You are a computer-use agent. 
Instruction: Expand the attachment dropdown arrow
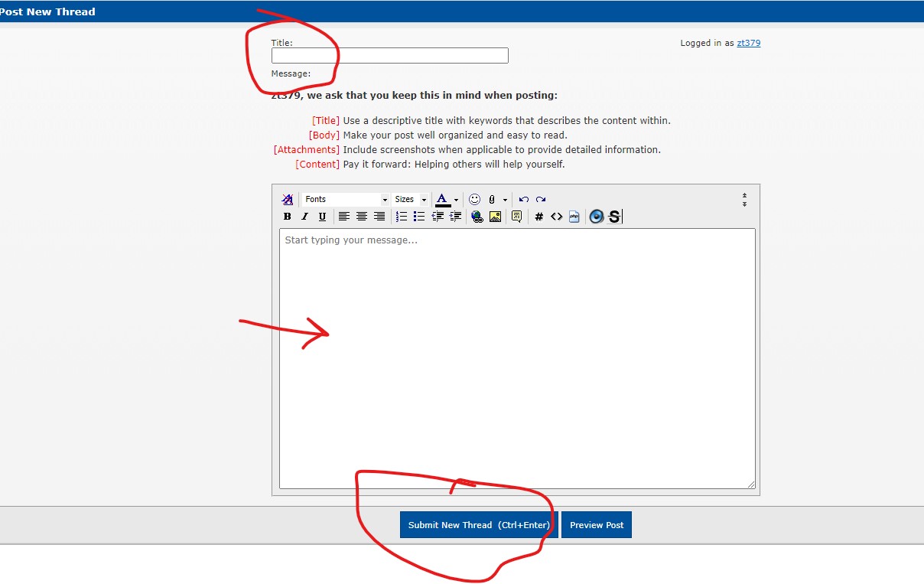click(x=506, y=200)
